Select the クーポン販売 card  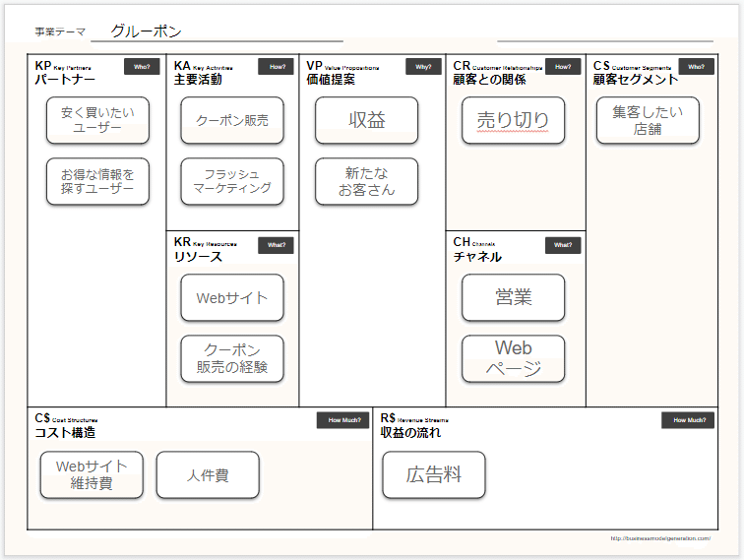coord(232,120)
